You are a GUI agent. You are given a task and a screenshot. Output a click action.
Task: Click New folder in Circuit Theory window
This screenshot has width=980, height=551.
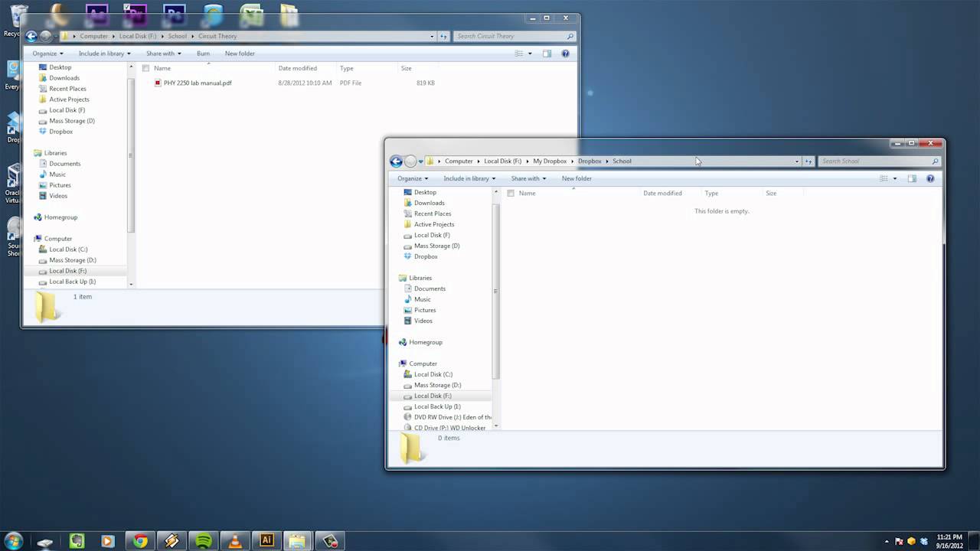coord(240,54)
